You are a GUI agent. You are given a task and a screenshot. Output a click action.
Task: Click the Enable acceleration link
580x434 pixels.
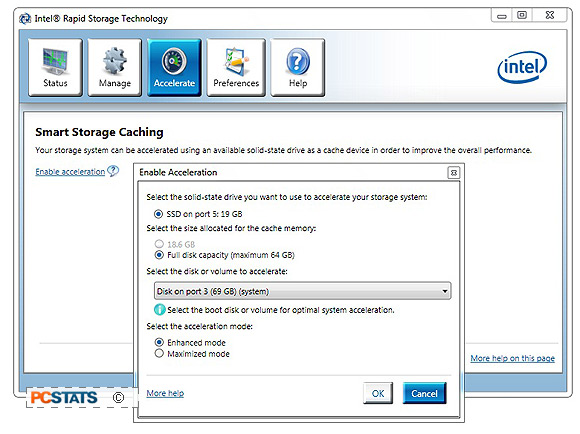tap(70, 172)
